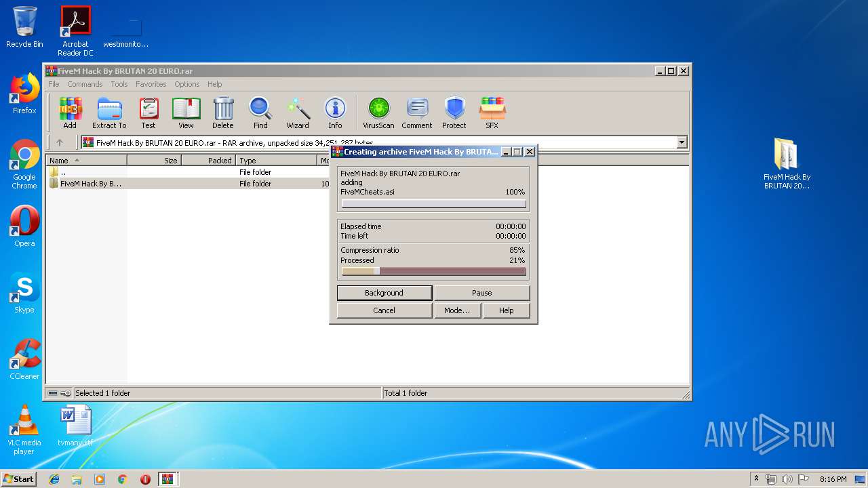Select FiveM Hack By BRUTAN desktop folder
The height and width of the screenshot is (488, 868).
coord(787,164)
